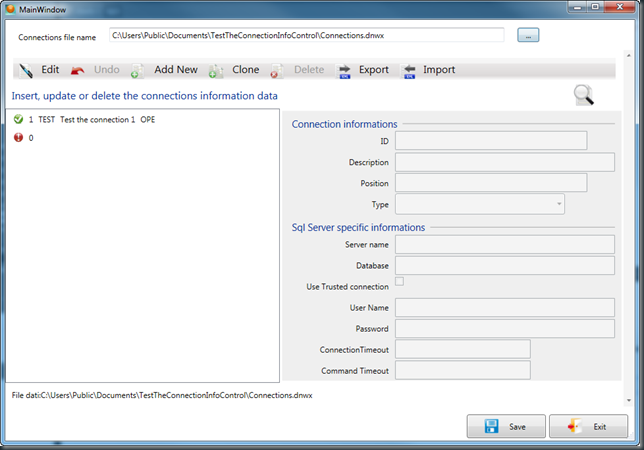Select the red error connection row 0
Image resolution: width=644 pixels, height=450 pixels.
[x=30, y=138]
